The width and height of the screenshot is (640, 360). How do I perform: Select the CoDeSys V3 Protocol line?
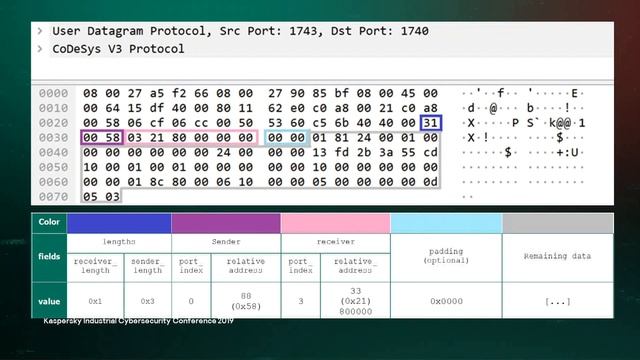(x=118, y=49)
